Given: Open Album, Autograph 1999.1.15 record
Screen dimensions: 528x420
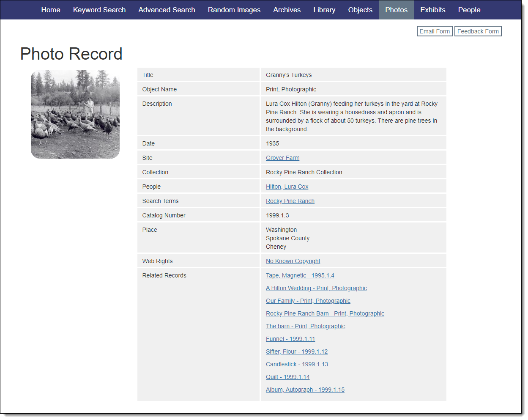Looking at the screenshot, I should [305, 390].
